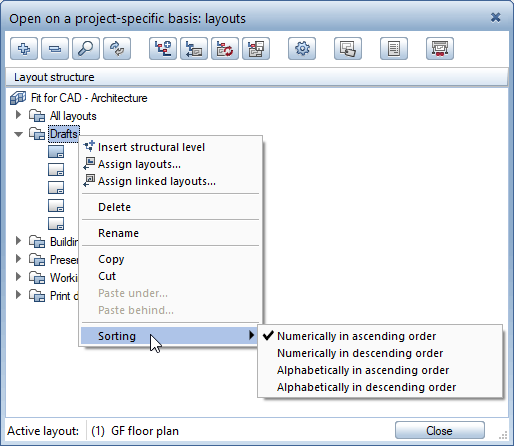
Task: Open settings with the gear icon
Action: pyautogui.click(x=302, y=49)
